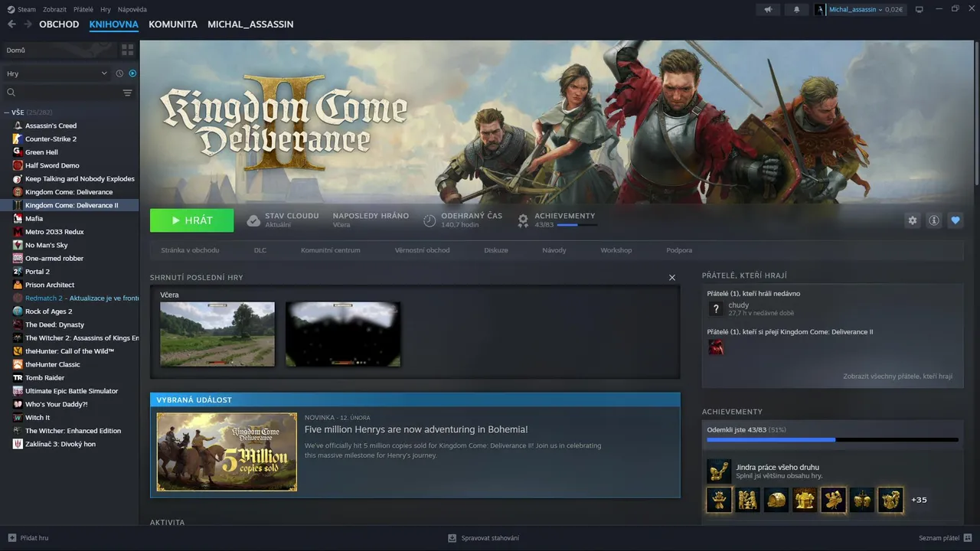Show game info icon
This screenshot has height=551, width=980.
(933, 220)
